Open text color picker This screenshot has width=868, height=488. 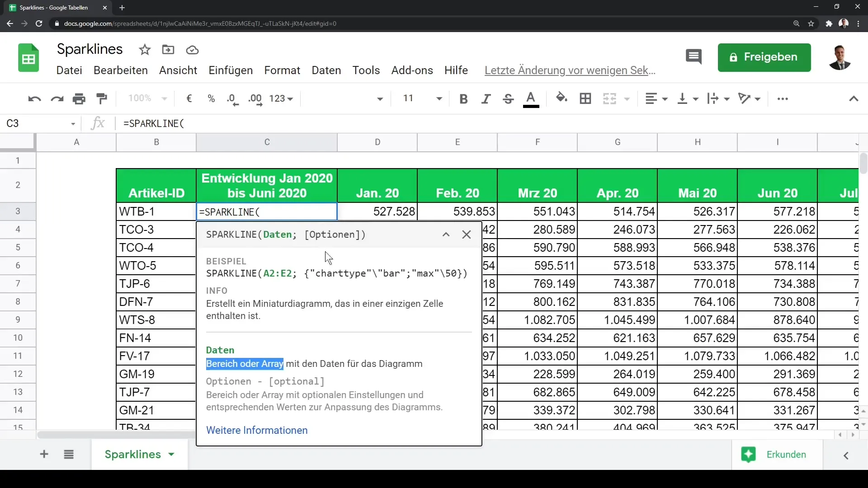pyautogui.click(x=531, y=99)
